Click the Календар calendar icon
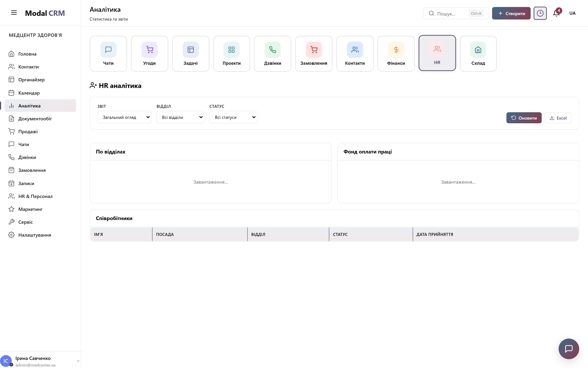This screenshot has height=368, width=588. 11,93
